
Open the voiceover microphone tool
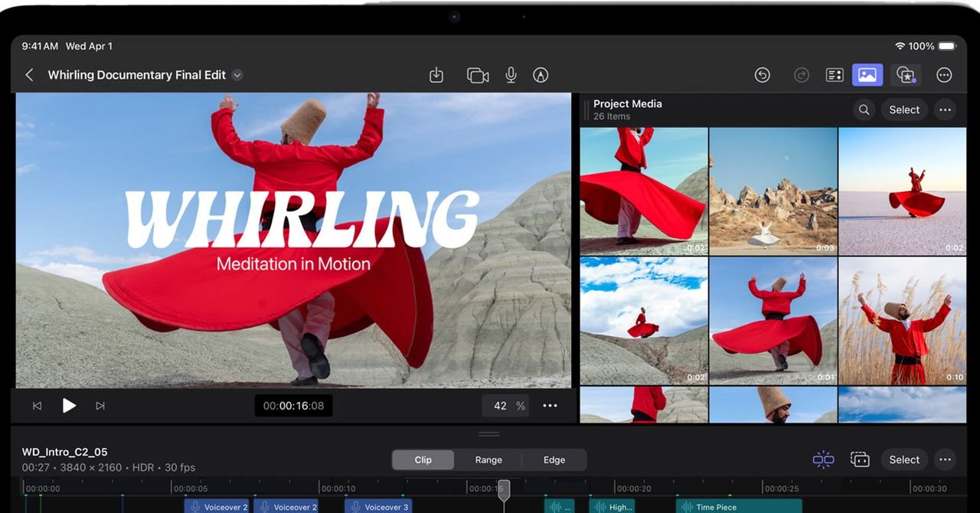click(511, 74)
